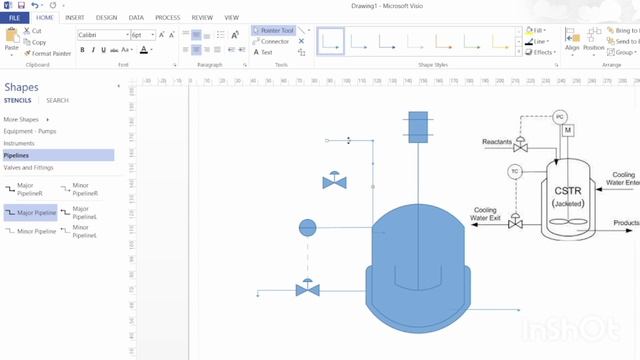Open the Group dropdown
Viewport: 640px width, 360px height.
point(622,52)
